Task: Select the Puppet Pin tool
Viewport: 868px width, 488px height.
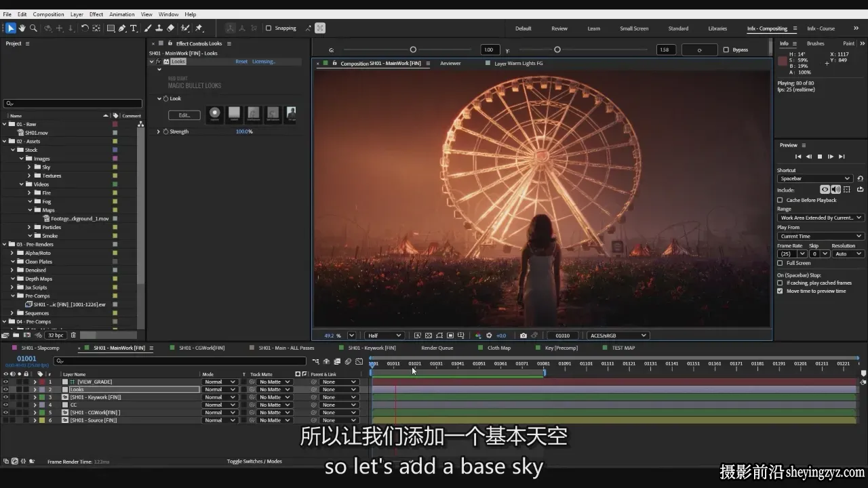Action: [x=199, y=28]
